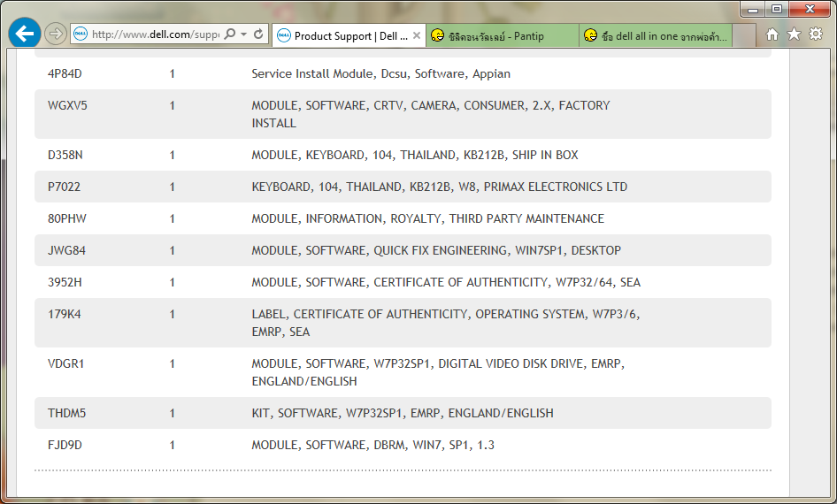Refresh the page with the reload icon
This screenshot has width=837, height=504.
(x=258, y=34)
